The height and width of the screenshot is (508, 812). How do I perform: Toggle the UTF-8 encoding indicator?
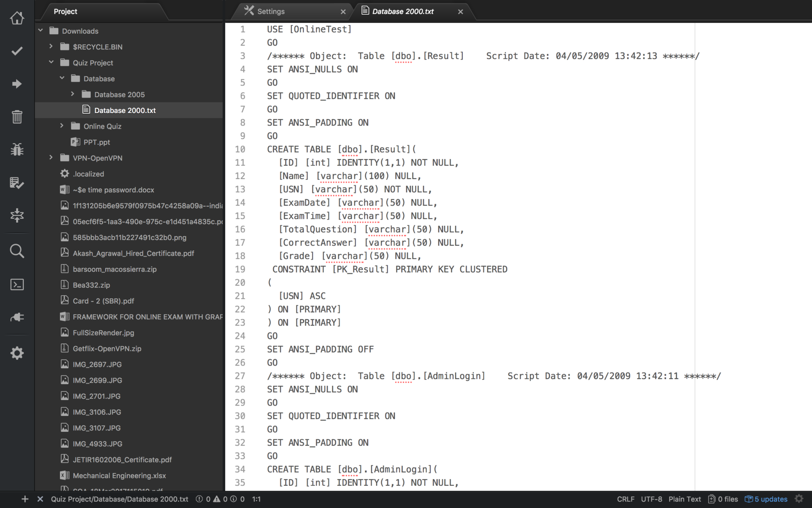tap(650, 498)
